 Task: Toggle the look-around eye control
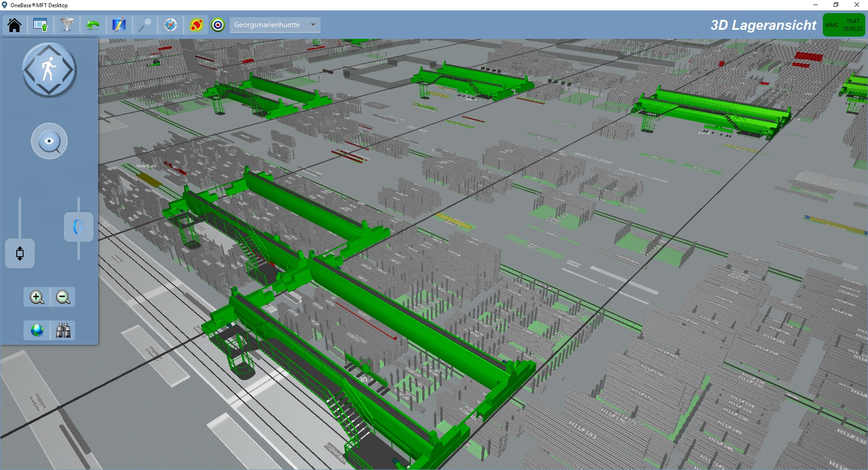(x=49, y=141)
